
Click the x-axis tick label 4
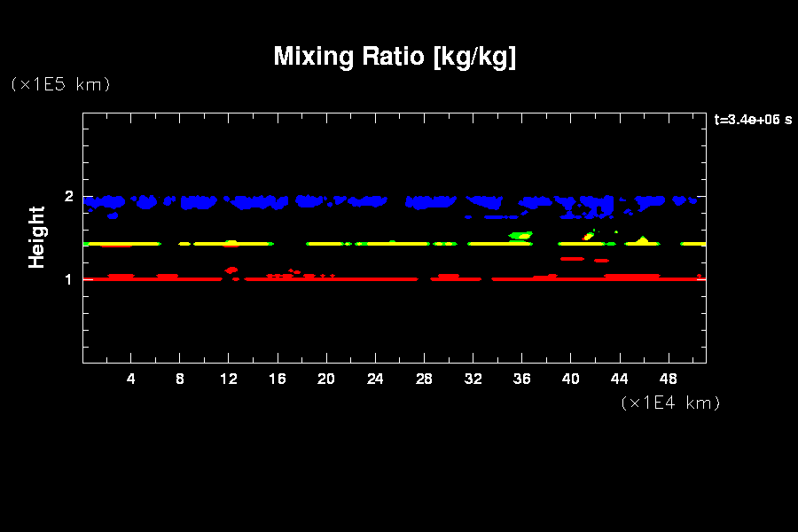click(131, 379)
